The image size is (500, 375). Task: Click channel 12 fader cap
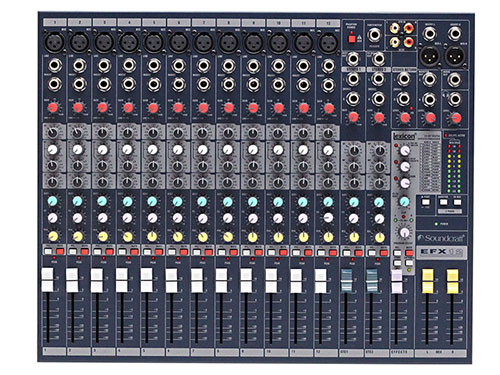(x=321, y=281)
